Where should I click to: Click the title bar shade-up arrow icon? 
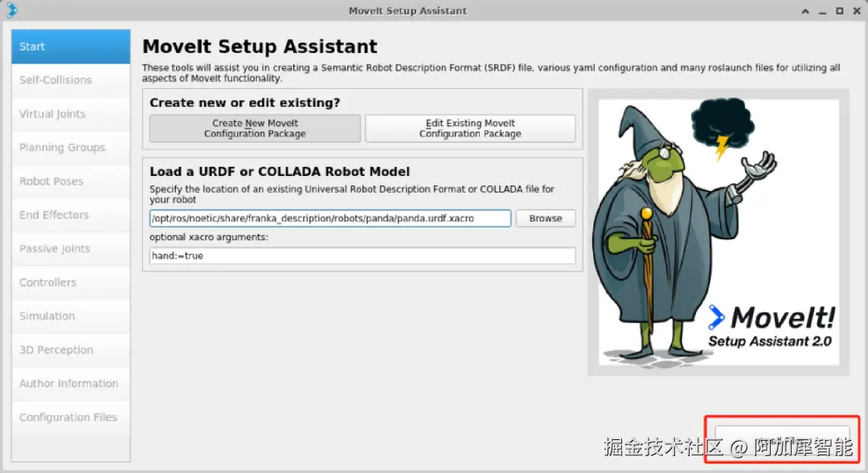pyautogui.click(x=805, y=11)
